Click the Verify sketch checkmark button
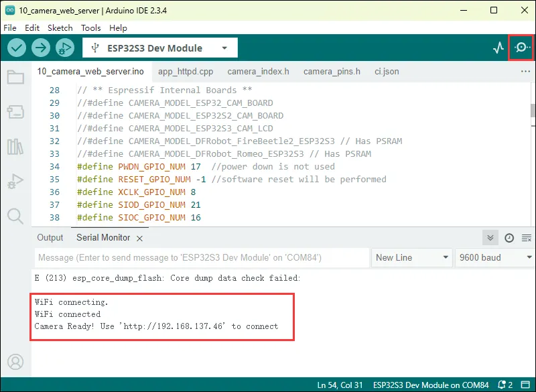 (17, 48)
